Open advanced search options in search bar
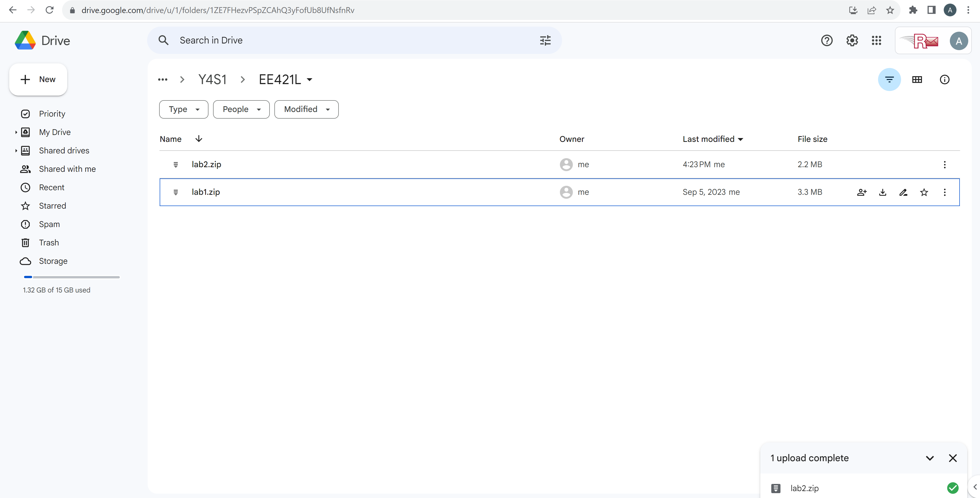 (x=545, y=40)
